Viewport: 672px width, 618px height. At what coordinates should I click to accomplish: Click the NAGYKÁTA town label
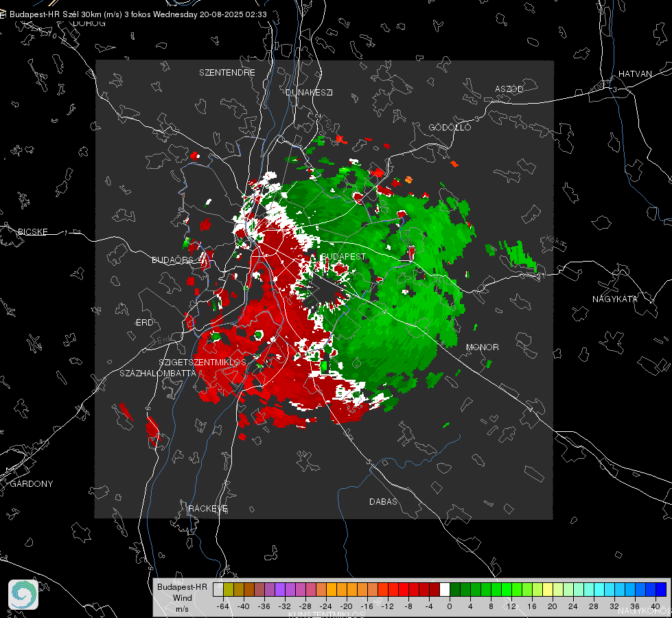pyautogui.click(x=614, y=299)
